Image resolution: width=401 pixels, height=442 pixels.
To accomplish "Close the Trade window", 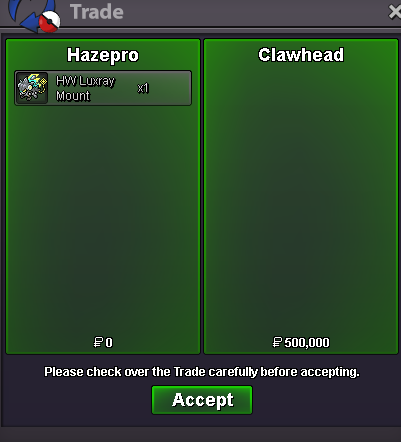I will [395, 12].
